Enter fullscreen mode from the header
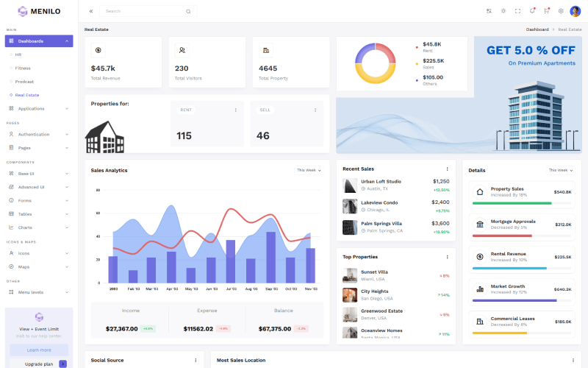 tap(517, 11)
